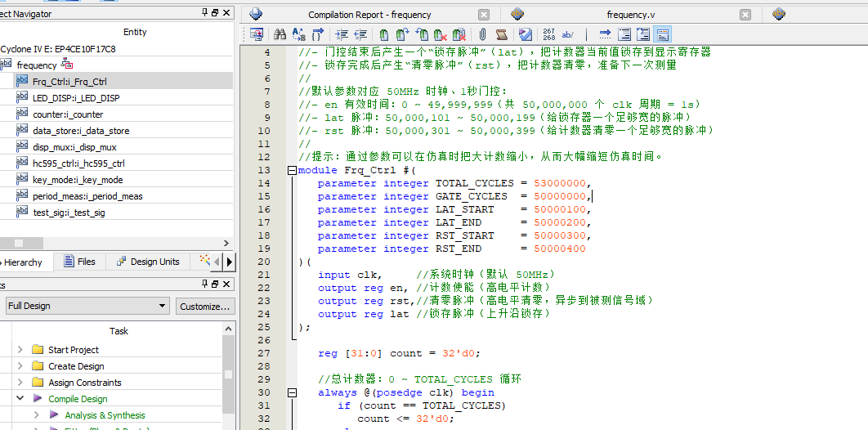Expand the Assign Constraints task
The width and height of the screenshot is (868, 430).
[x=20, y=383]
